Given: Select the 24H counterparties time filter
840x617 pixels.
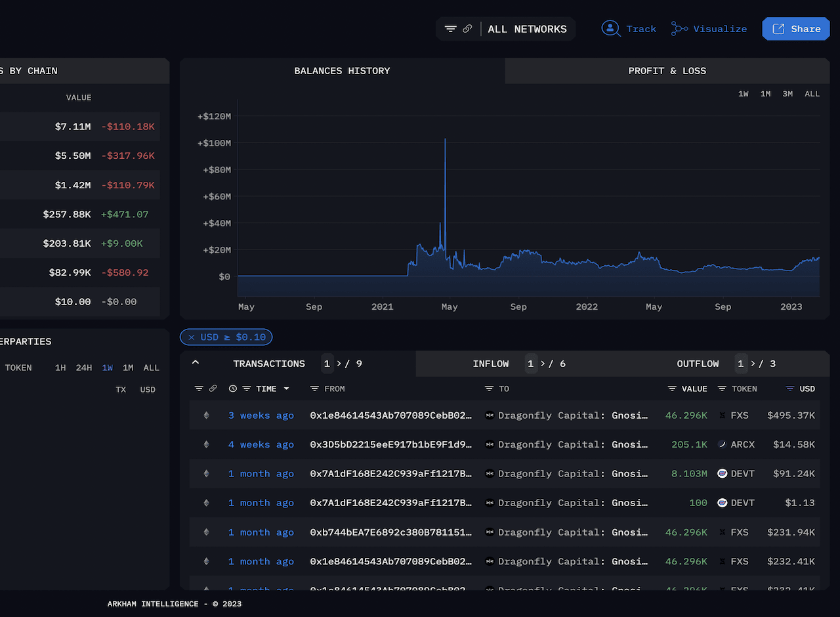Looking at the screenshot, I should pyautogui.click(x=84, y=368).
